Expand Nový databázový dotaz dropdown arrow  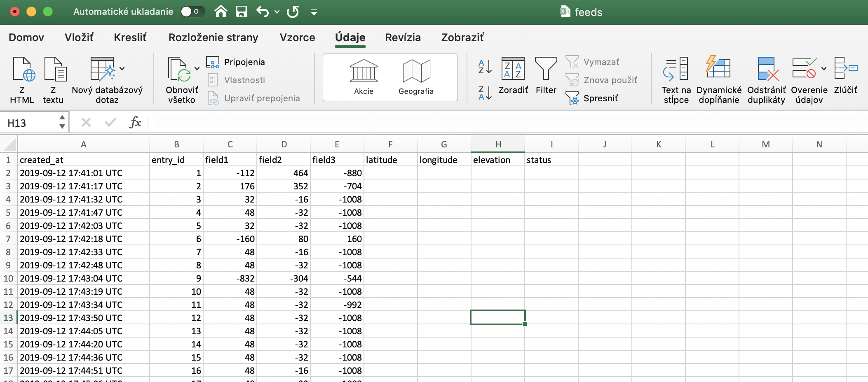click(122, 69)
